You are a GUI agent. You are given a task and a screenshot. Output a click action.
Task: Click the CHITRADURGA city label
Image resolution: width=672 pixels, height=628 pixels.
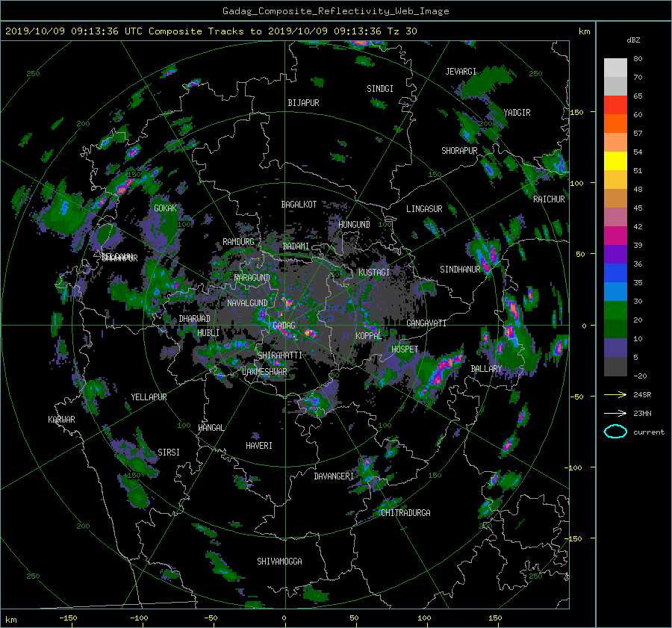click(x=405, y=513)
